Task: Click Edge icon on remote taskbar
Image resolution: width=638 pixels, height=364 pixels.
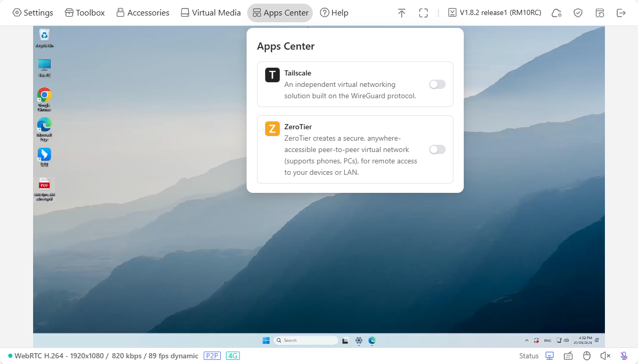Action: point(372,340)
